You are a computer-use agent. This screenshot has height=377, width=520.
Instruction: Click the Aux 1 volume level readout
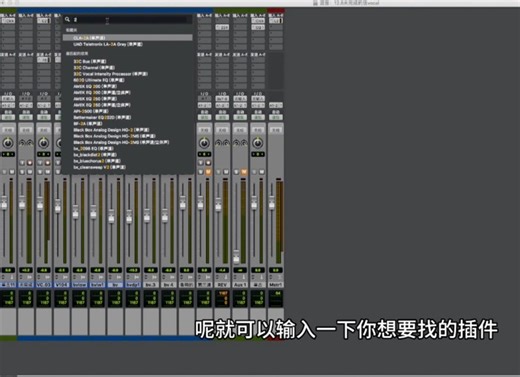240,270
